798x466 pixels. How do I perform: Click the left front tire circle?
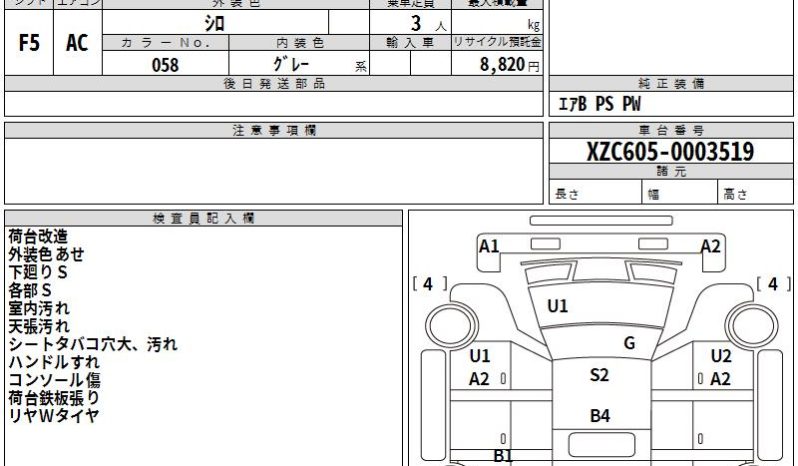451,326
